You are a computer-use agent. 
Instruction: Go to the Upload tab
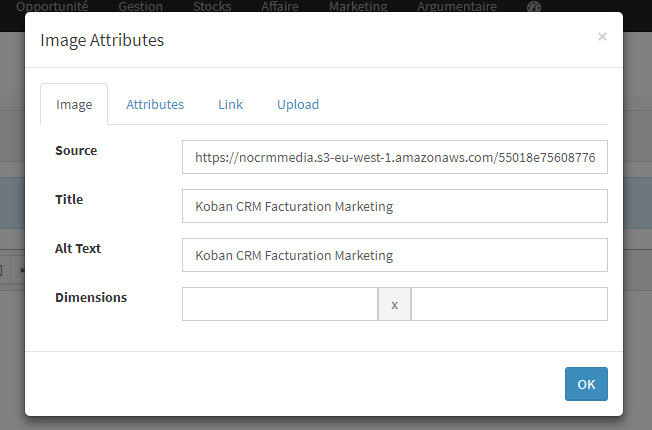(298, 104)
